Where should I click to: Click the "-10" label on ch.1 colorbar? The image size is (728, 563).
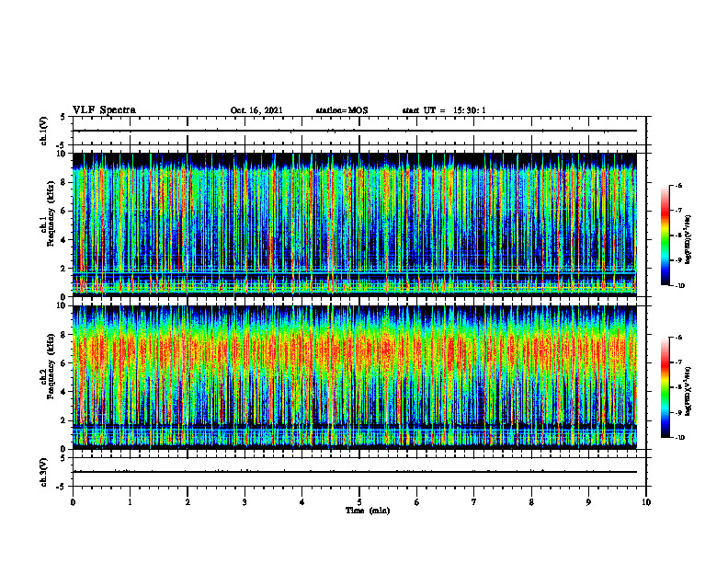(x=679, y=286)
